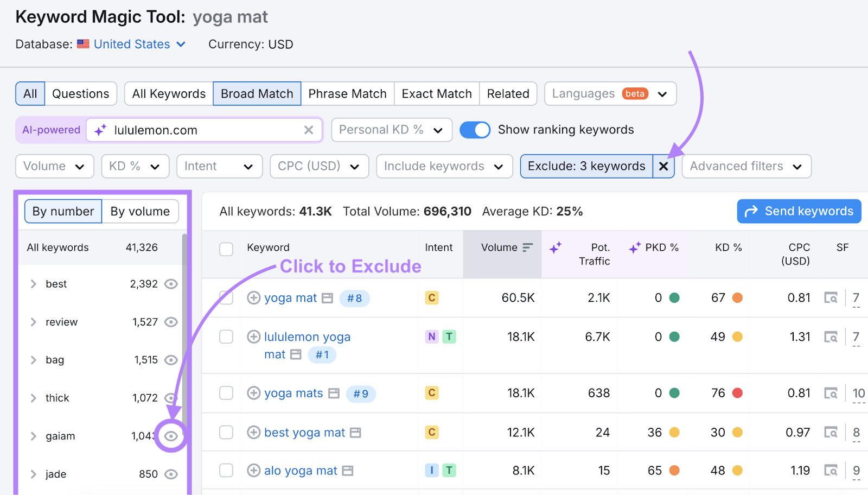
Task: Expand the Advanced filters menu
Action: pyautogui.click(x=746, y=166)
